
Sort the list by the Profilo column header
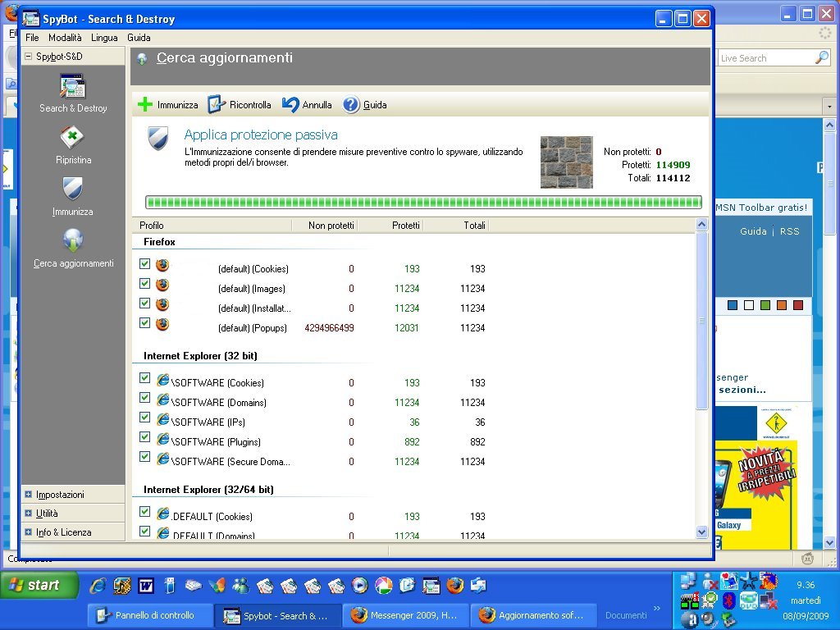[x=212, y=226]
